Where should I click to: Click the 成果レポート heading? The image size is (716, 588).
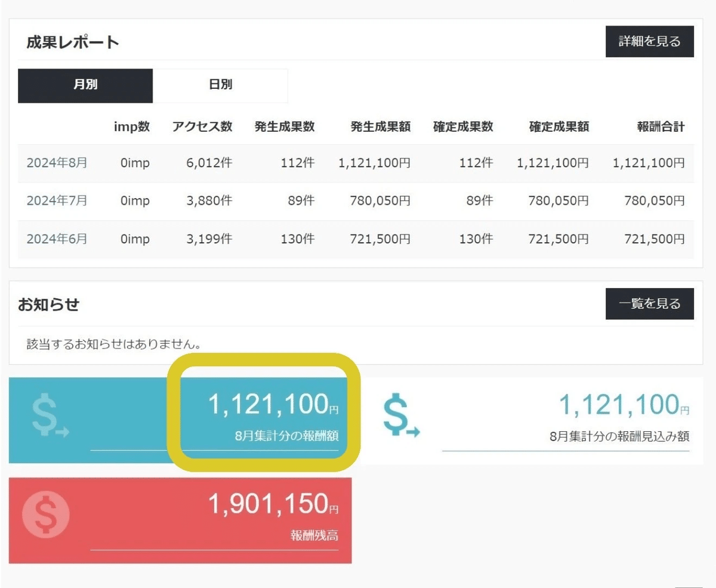pos(73,42)
